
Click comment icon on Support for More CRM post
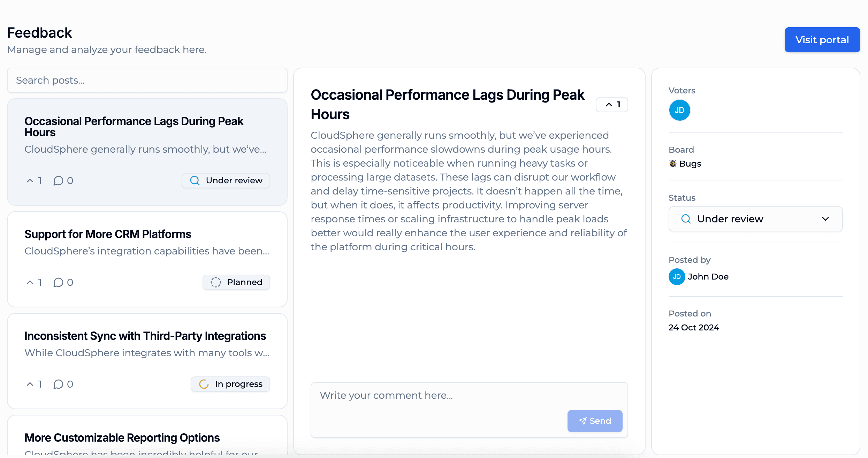click(59, 282)
